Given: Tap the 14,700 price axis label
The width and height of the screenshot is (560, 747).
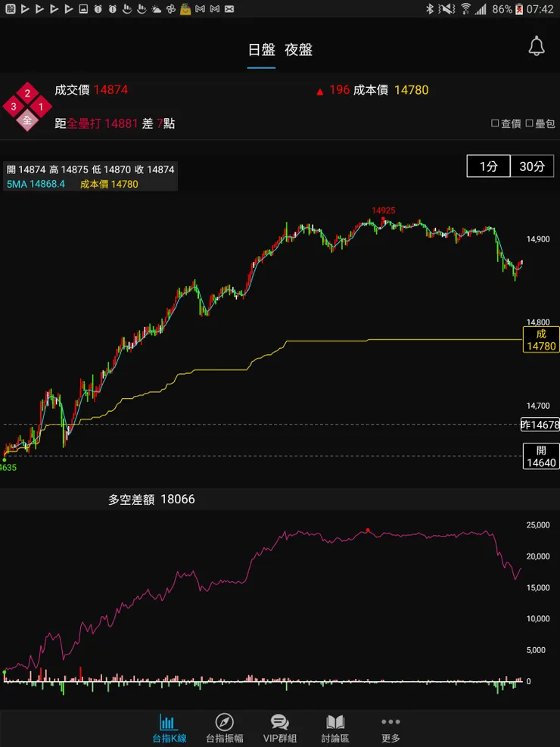Looking at the screenshot, I should (538, 406).
